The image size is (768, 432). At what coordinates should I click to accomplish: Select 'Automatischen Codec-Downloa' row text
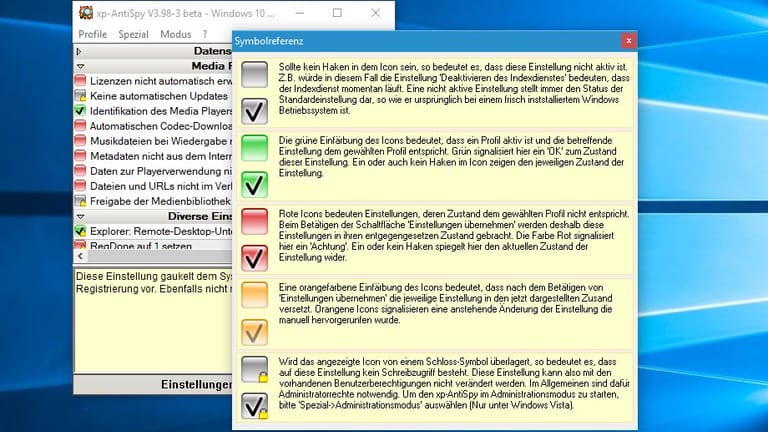(161, 126)
